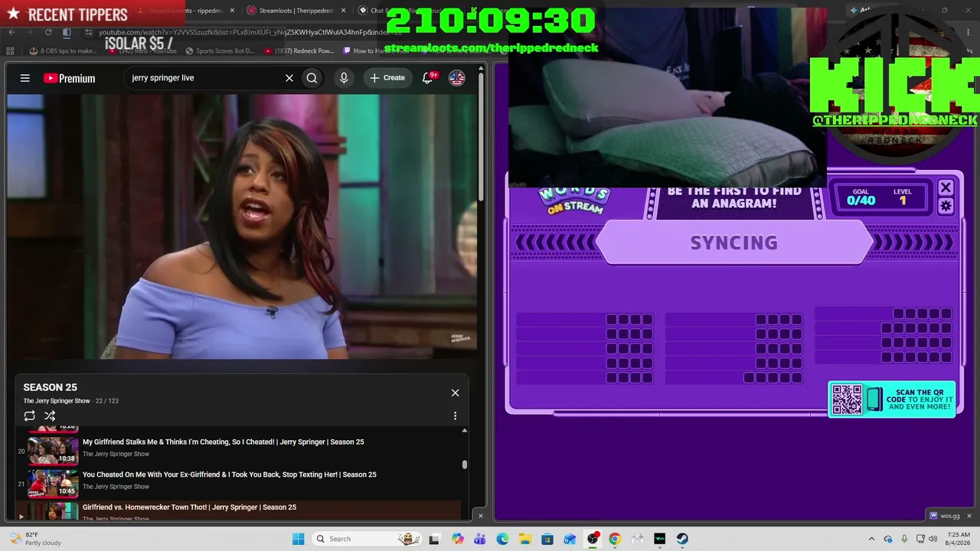Open the clock showing 7:25 AM
This screenshot has height=551, width=980.
coord(959,539)
